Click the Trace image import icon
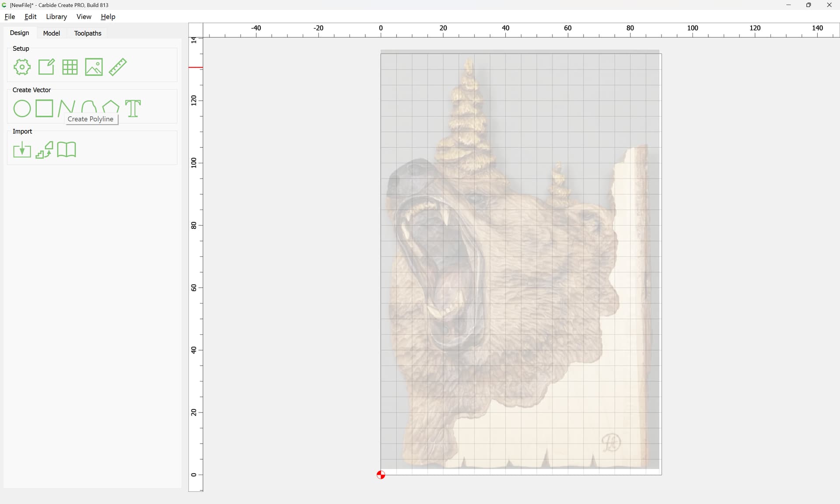 44,150
